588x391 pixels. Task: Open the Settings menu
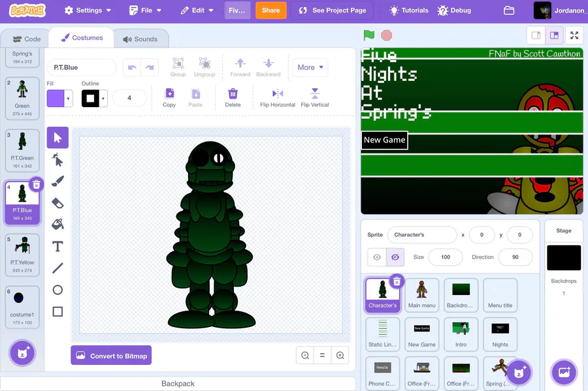[x=88, y=10]
